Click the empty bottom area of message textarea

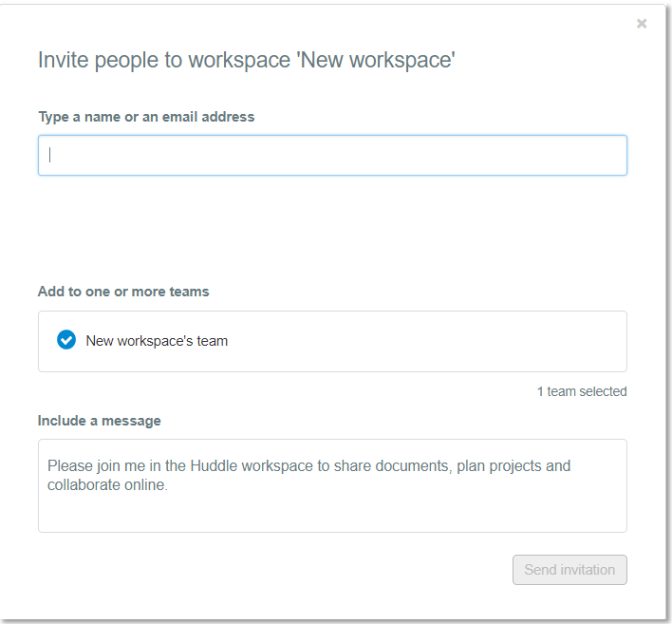coord(332,513)
